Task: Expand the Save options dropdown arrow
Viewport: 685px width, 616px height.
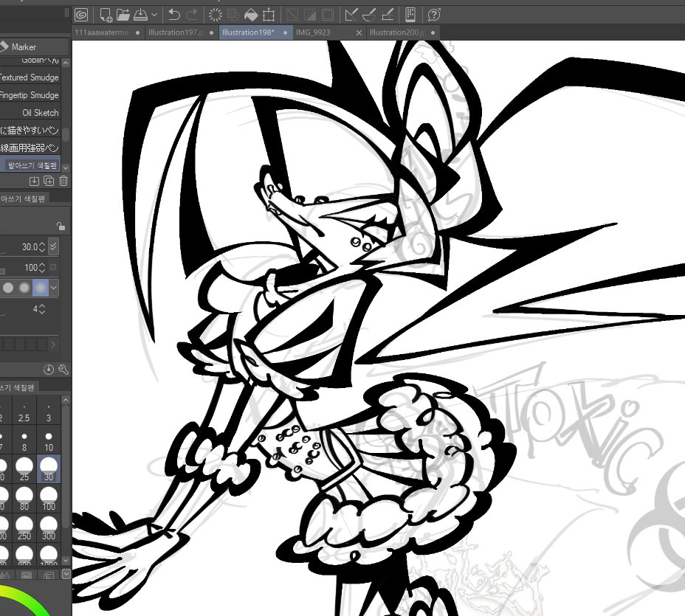Action: click(x=154, y=15)
